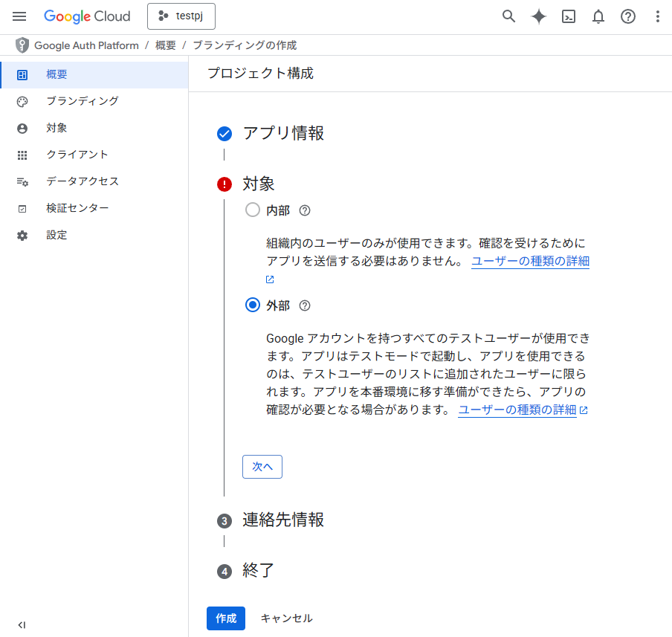Activate Cloud Shell terminal icon
Screen dimensions: 672x637
point(569,16)
